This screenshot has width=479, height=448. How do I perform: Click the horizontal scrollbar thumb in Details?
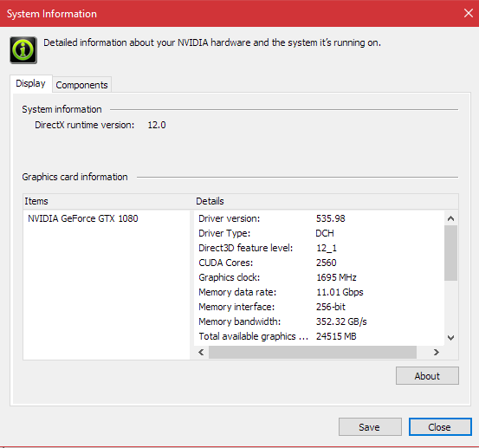(x=313, y=352)
